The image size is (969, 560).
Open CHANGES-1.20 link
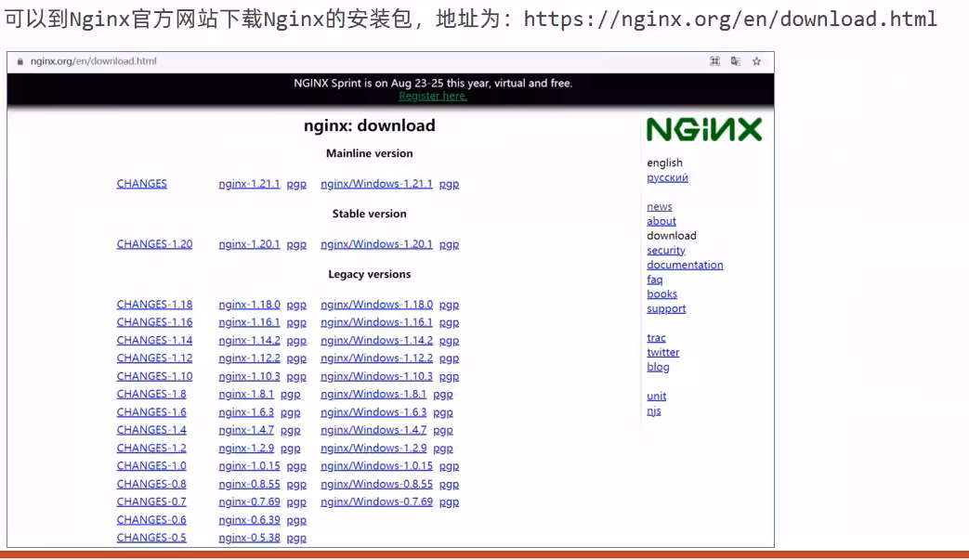[154, 244]
